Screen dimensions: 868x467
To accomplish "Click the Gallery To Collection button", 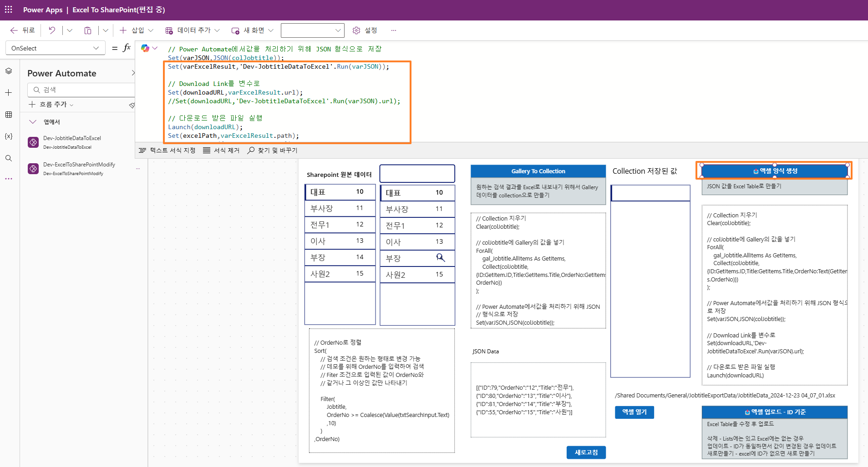I will coord(538,171).
